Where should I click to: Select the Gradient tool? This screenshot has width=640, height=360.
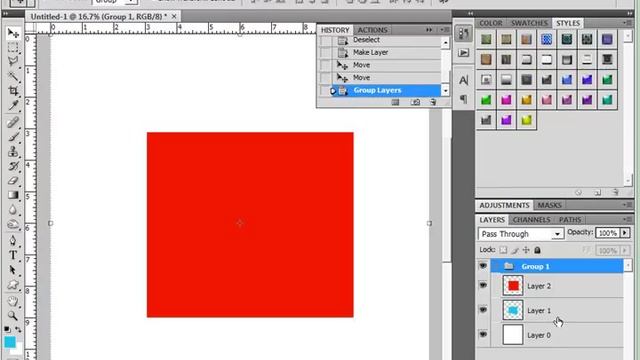coord(13,195)
